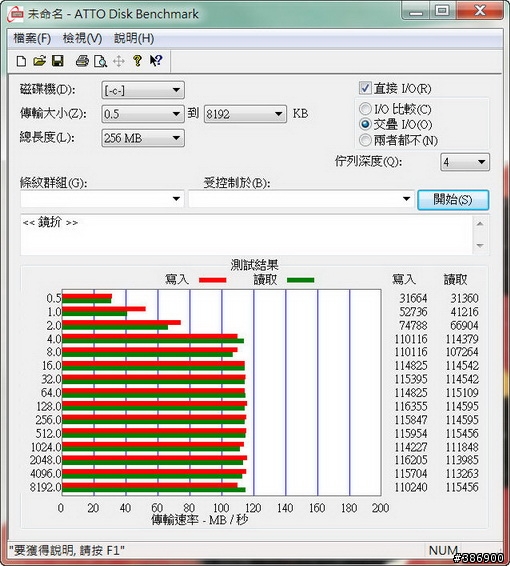The width and height of the screenshot is (510, 566).
Task: Click the write value 116355
Action: (411, 406)
